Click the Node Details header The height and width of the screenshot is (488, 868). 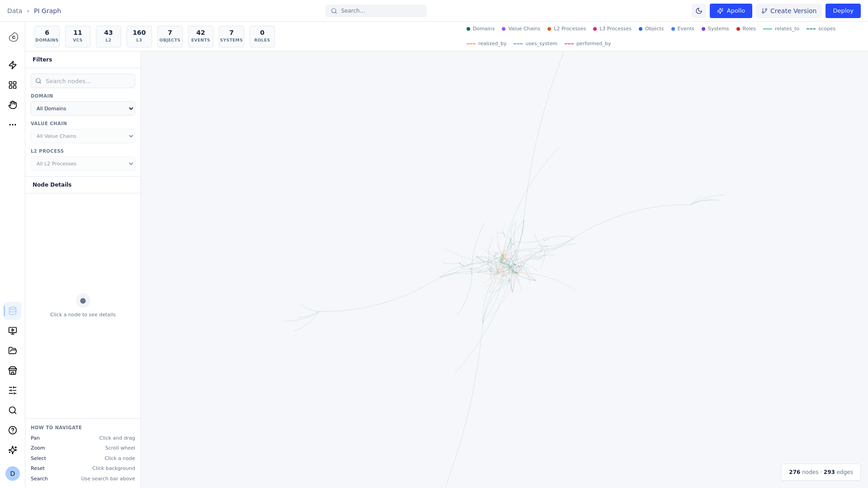pos(83,185)
